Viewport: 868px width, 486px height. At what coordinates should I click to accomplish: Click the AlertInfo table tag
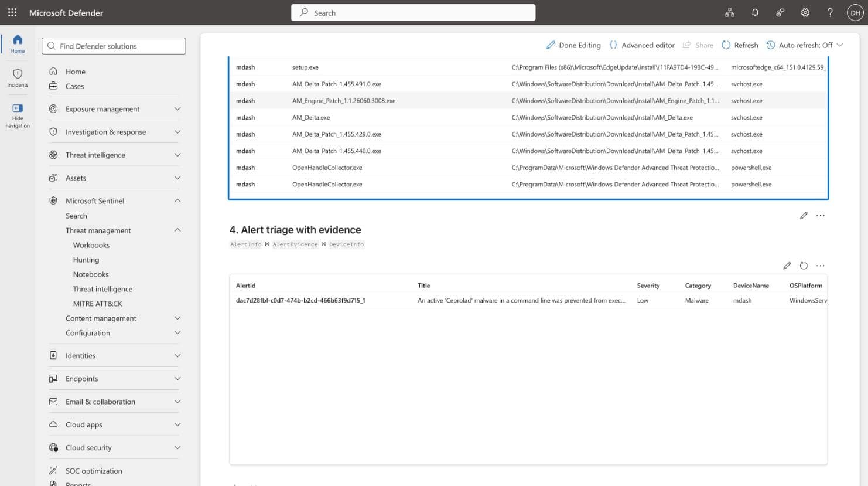[246, 244]
